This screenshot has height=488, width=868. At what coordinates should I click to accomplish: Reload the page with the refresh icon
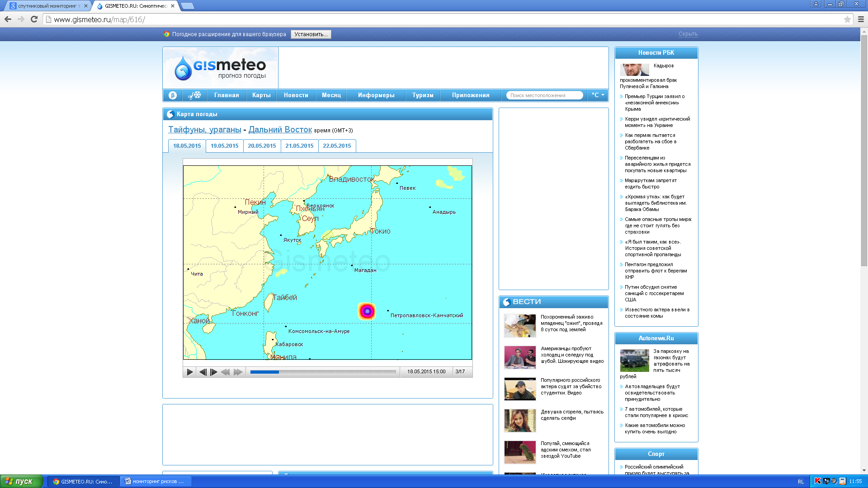(34, 19)
